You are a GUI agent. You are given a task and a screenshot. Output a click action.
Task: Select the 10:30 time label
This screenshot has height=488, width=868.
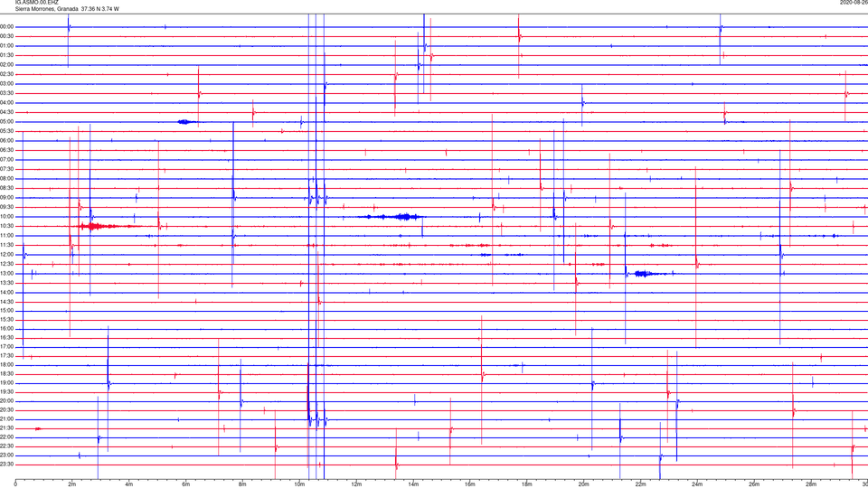6,226
